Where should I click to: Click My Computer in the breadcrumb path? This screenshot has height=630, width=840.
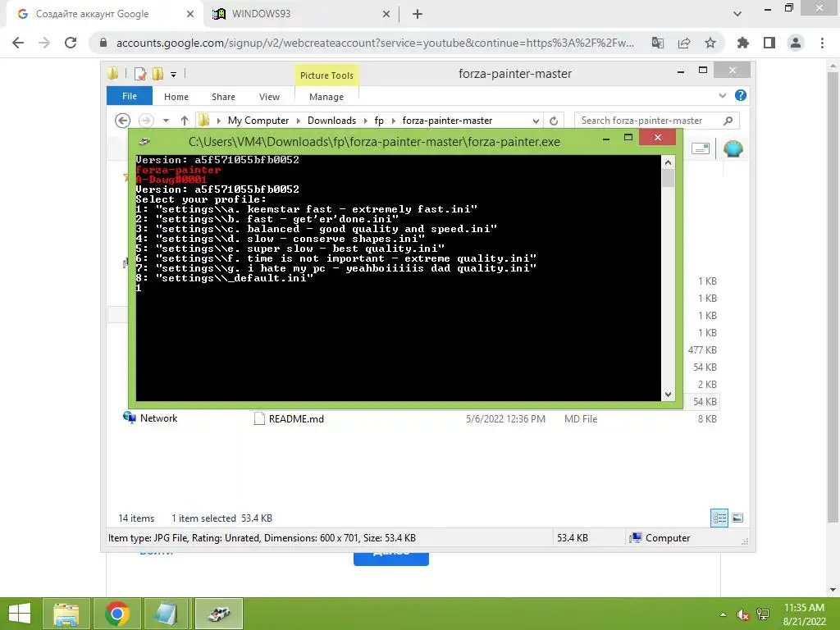(258, 121)
